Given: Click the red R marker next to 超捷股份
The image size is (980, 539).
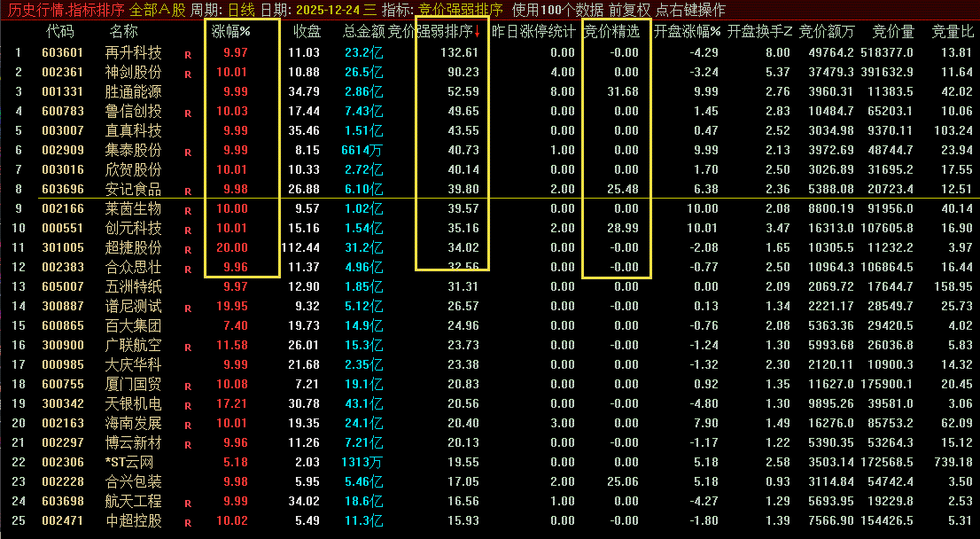Looking at the screenshot, I should [x=188, y=250].
